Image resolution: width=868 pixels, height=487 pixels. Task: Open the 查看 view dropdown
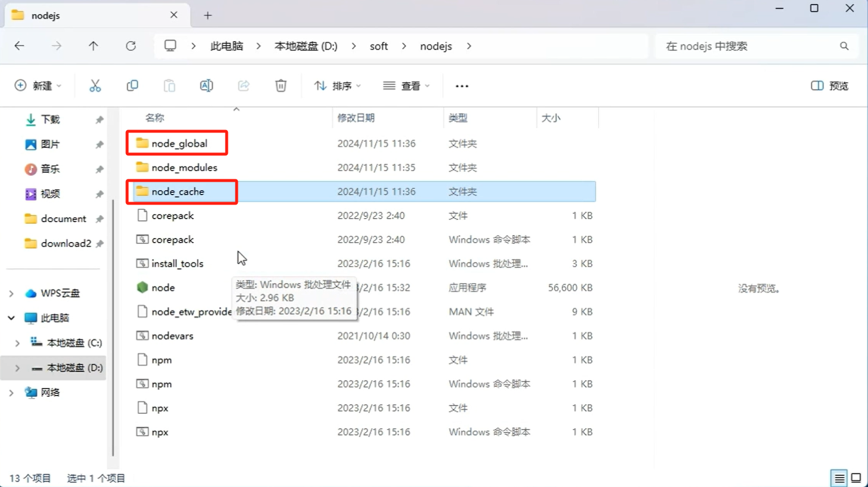tap(406, 86)
